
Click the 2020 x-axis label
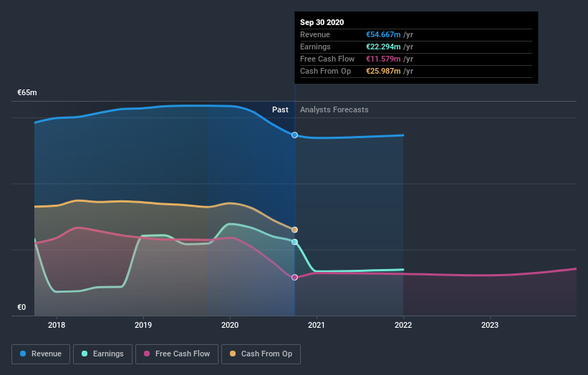pyautogui.click(x=230, y=325)
